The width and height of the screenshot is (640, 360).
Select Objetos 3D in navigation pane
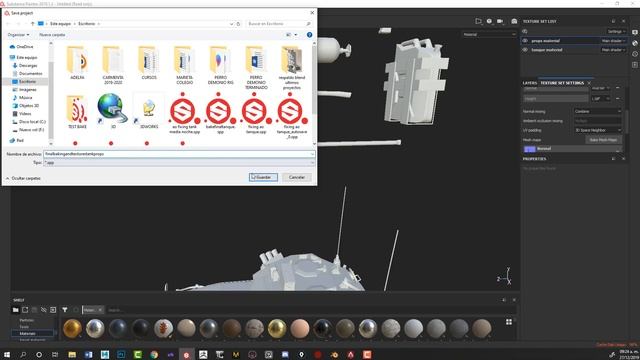[x=29, y=105]
